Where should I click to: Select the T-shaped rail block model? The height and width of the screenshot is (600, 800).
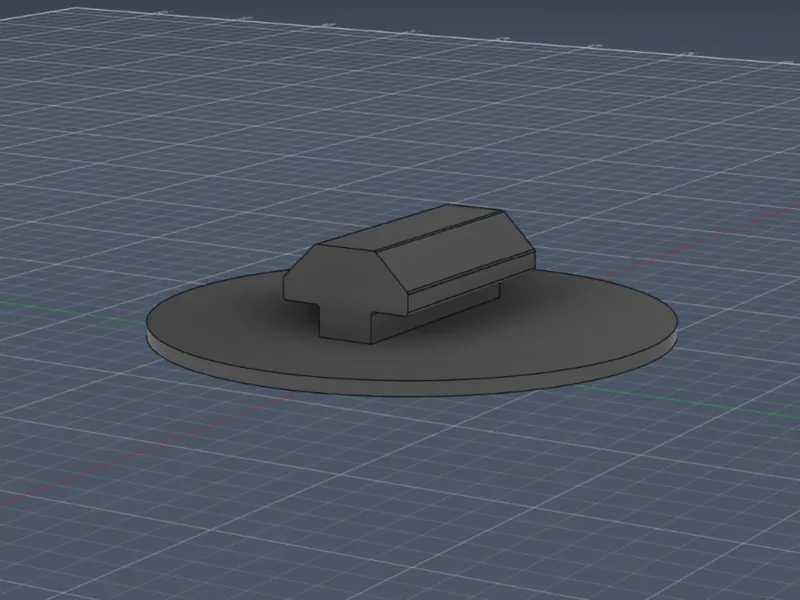tap(408, 274)
